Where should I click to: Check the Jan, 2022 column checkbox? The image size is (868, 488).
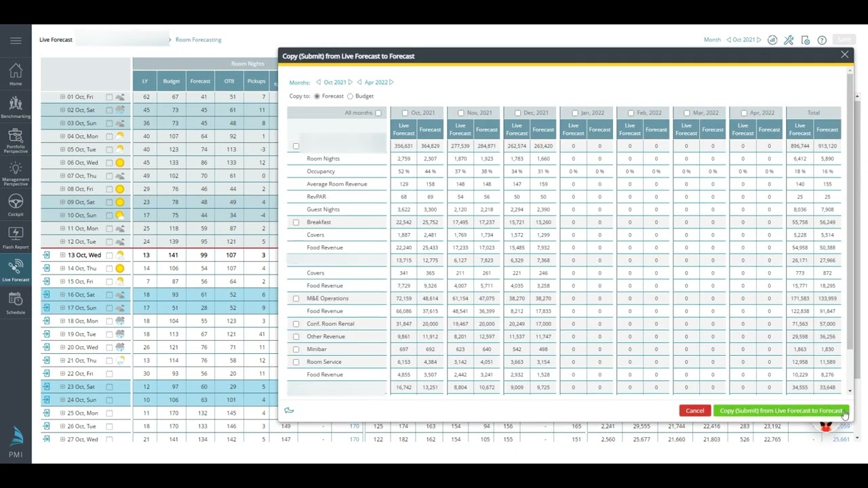pyautogui.click(x=574, y=113)
